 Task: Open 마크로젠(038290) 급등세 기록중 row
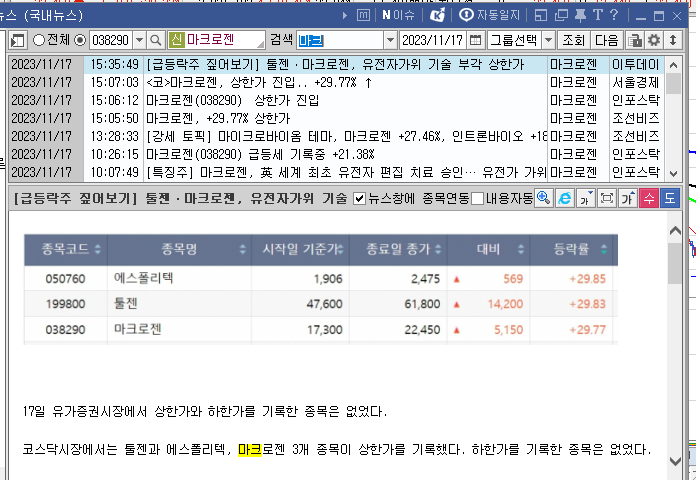[x=336, y=155]
